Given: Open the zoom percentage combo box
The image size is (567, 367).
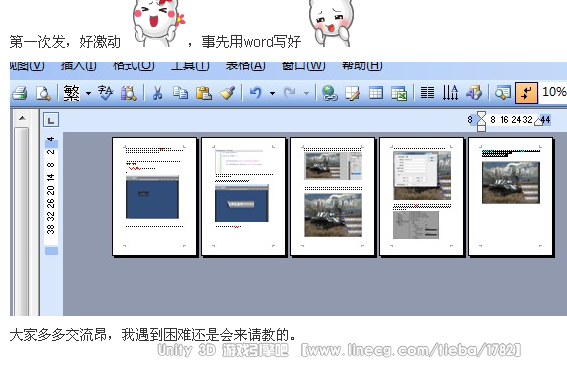Looking at the screenshot, I should click(x=553, y=92).
